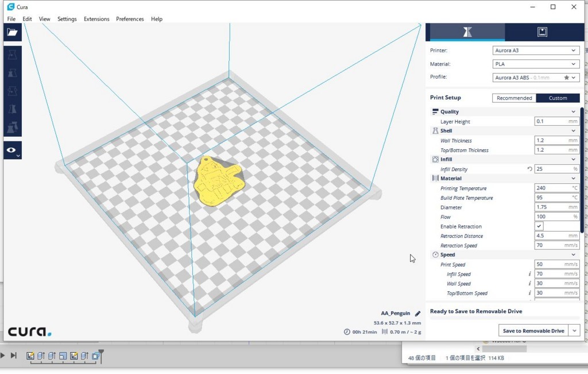Open the Profile dropdown Aurora A3 ABS

[x=536, y=78]
